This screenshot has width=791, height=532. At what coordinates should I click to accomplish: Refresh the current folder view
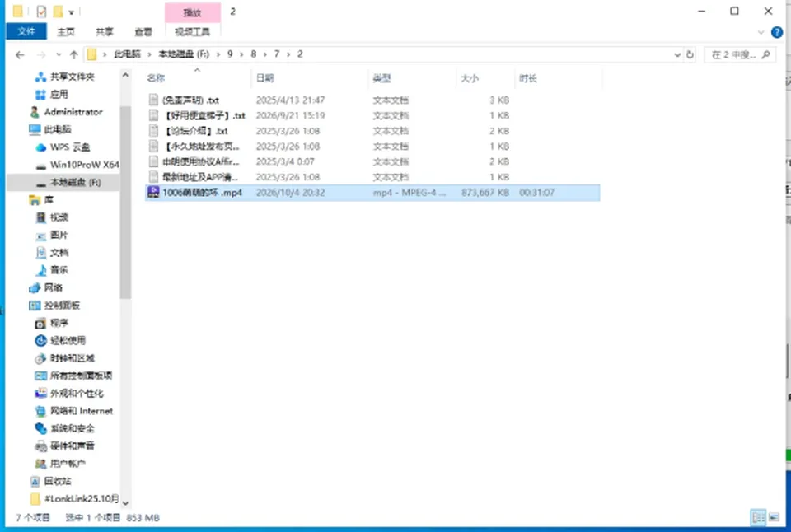[x=690, y=54]
